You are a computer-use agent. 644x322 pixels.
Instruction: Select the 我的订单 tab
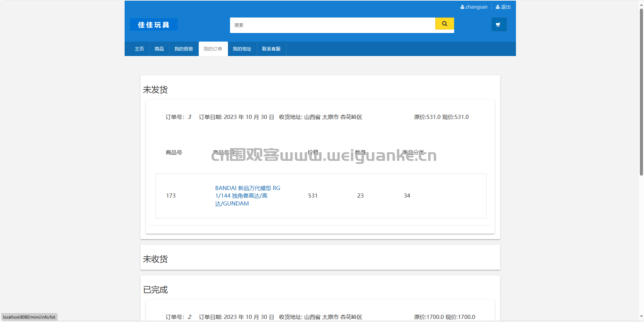pos(213,49)
